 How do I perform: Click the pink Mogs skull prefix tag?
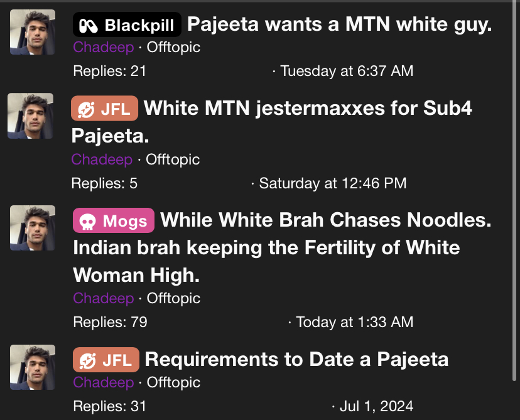[114, 220]
